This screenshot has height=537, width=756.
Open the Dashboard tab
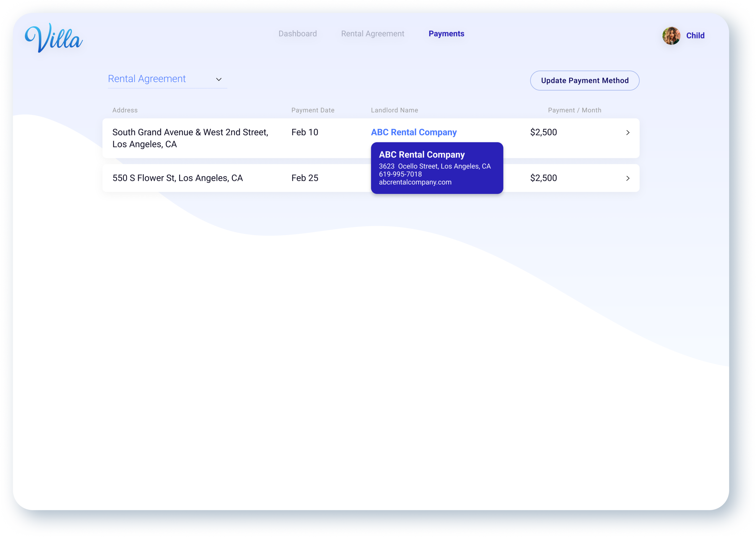(297, 34)
